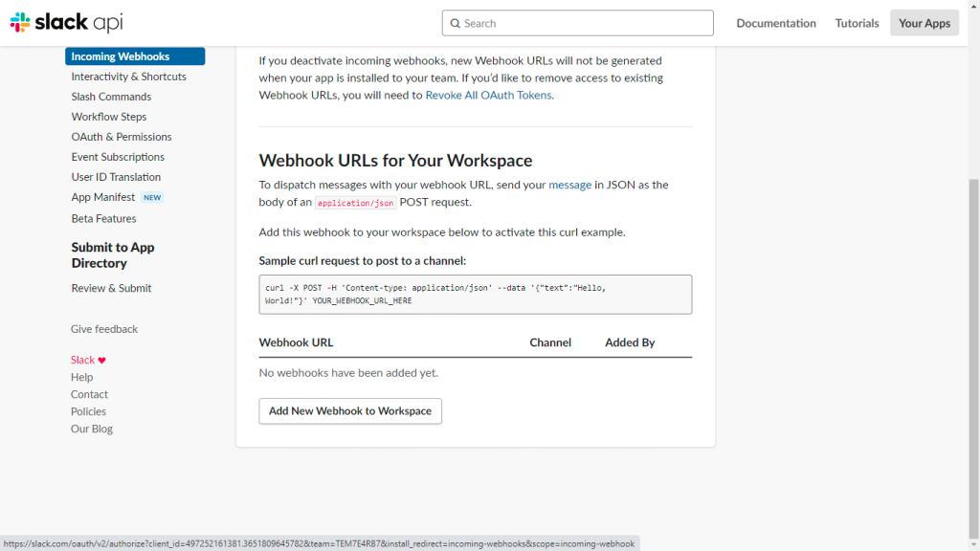Screen dimensions: 980x551
Task: Open User ID Translation
Action: 116,177
